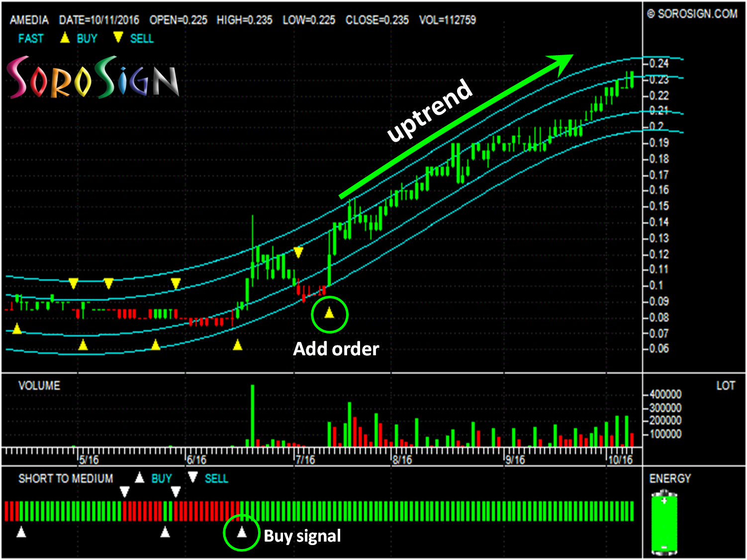Viewport: 747px width, 560px height.
Task: Click the LOW=0.225 header value
Action: [x=309, y=20]
